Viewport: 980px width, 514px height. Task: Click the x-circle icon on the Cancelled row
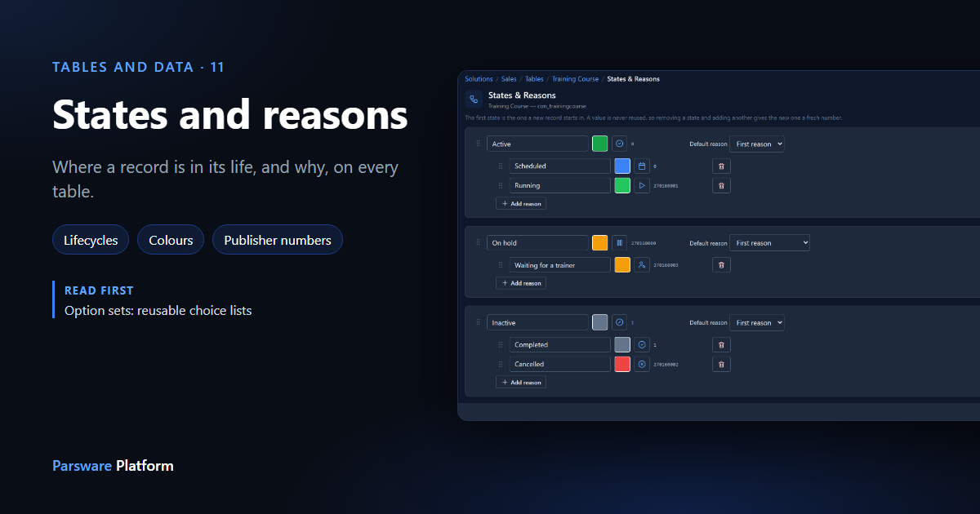[642, 364]
